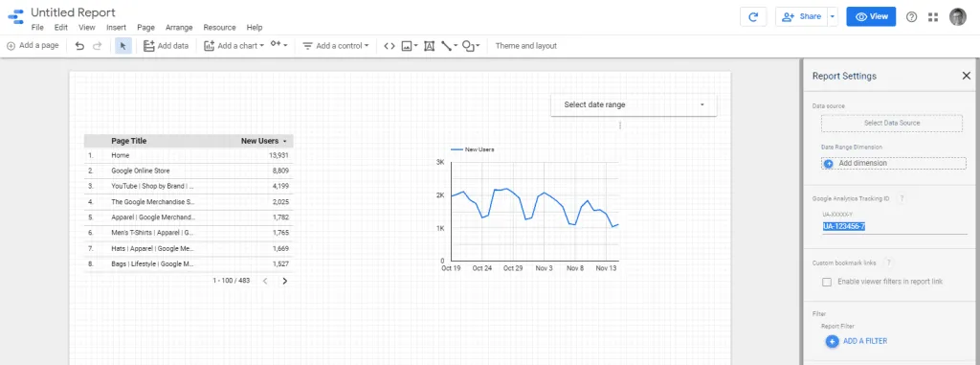Image resolution: width=980 pixels, height=365 pixels.
Task: Click the Undo arrow icon
Action: [x=79, y=46]
